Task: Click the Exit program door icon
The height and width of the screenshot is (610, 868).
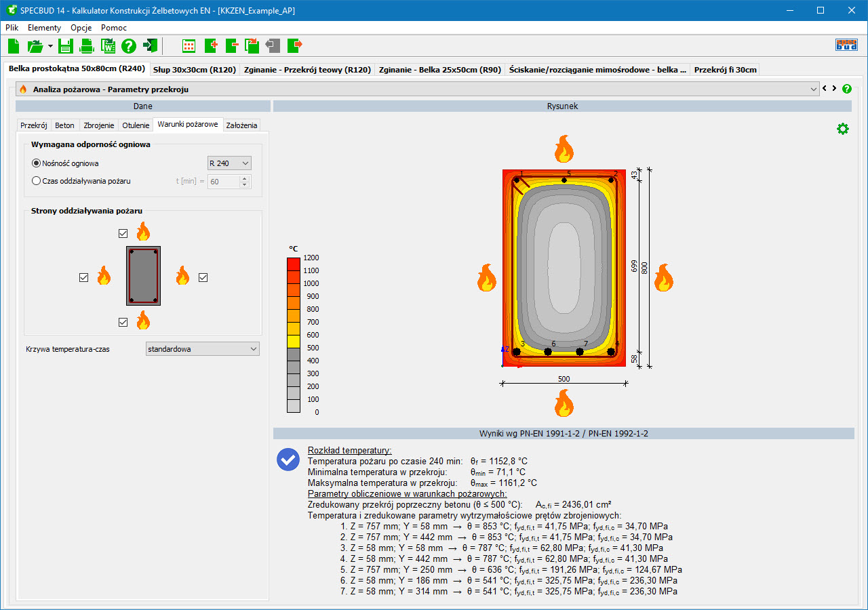Action: click(x=150, y=46)
